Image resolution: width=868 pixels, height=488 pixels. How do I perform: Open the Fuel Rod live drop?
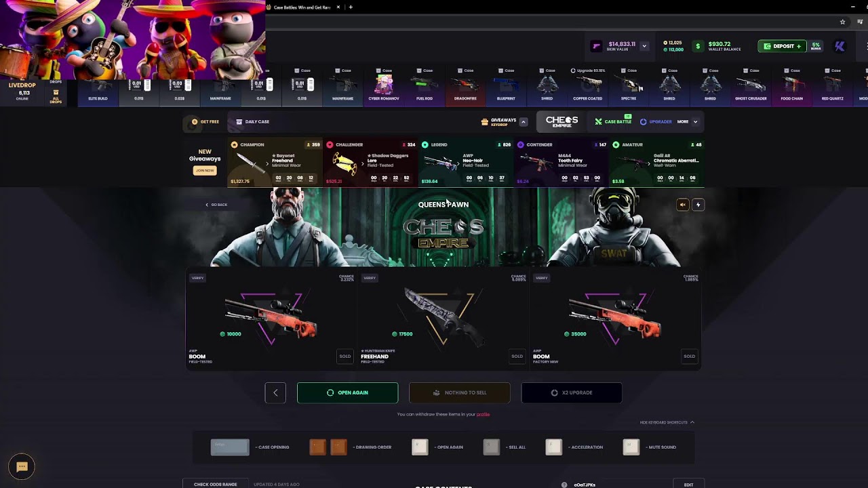[425, 86]
